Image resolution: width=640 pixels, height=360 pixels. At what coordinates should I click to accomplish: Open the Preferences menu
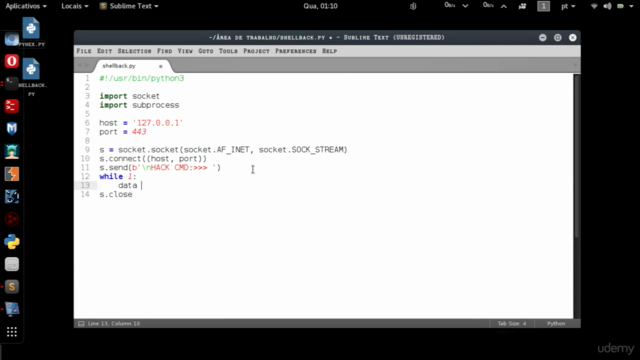[296, 51]
